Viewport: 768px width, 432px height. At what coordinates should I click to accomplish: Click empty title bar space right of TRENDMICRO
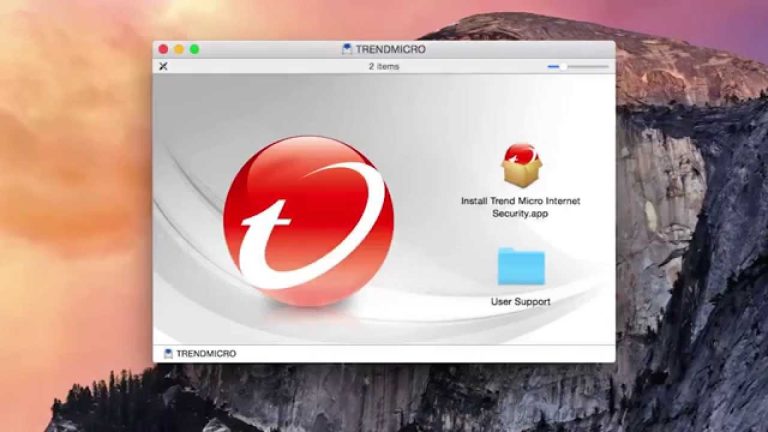tap(520, 49)
